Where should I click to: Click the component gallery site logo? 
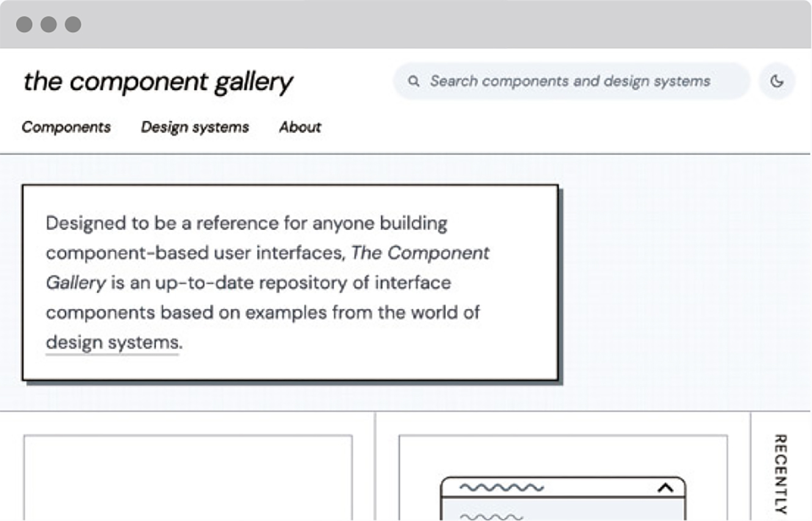(158, 82)
